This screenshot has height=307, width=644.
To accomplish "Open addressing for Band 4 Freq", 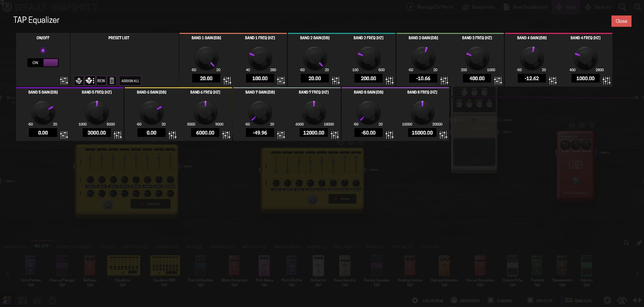I will click(x=606, y=81).
